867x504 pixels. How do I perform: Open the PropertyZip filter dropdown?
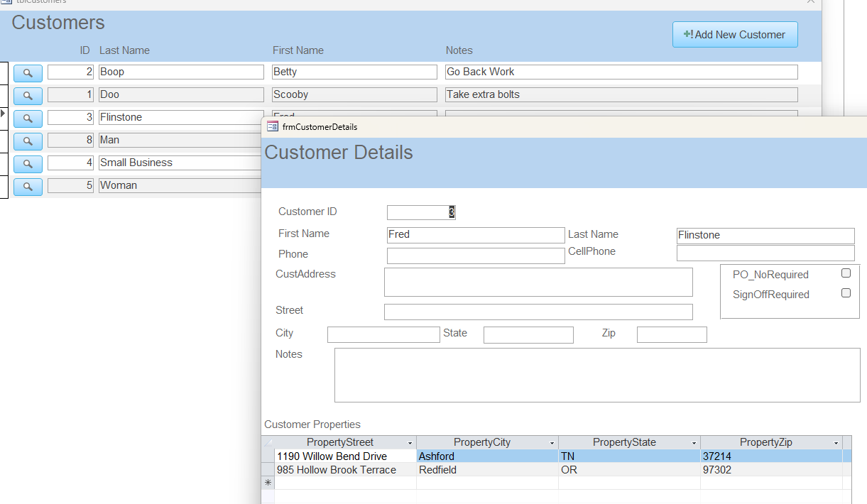[836, 442]
